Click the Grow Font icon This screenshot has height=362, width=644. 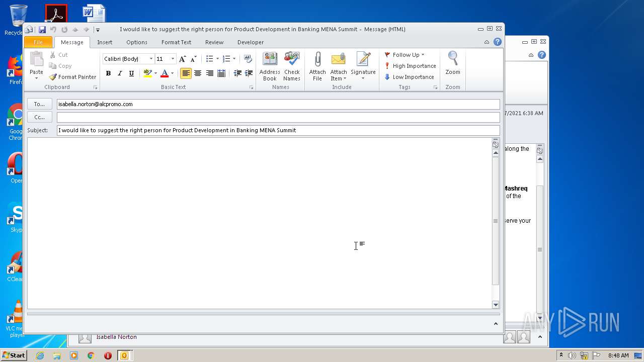point(182,59)
